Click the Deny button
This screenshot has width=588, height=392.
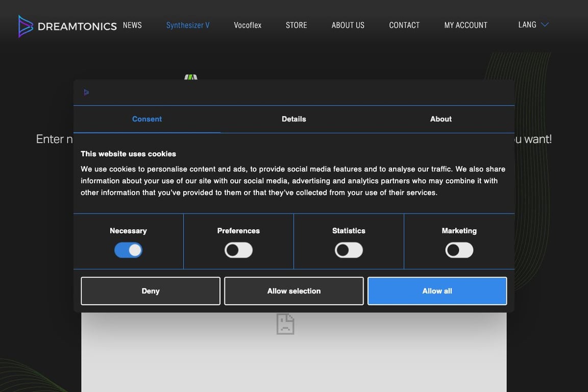pyautogui.click(x=151, y=291)
